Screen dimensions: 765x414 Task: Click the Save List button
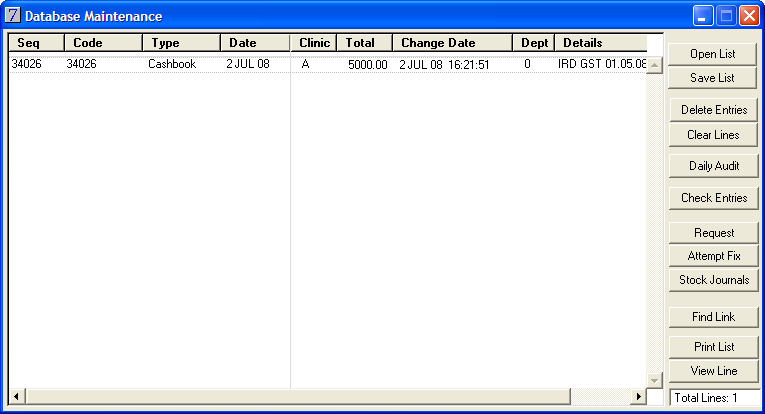pos(712,78)
